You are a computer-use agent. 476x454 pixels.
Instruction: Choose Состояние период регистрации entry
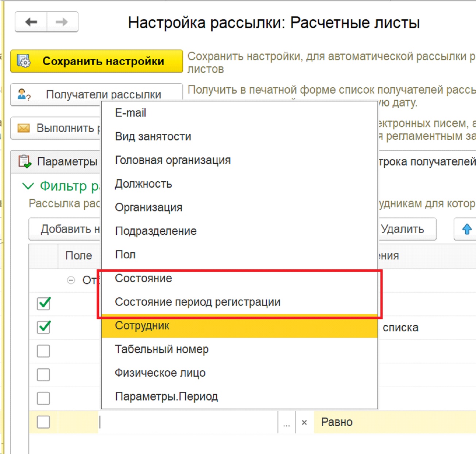(x=239, y=302)
